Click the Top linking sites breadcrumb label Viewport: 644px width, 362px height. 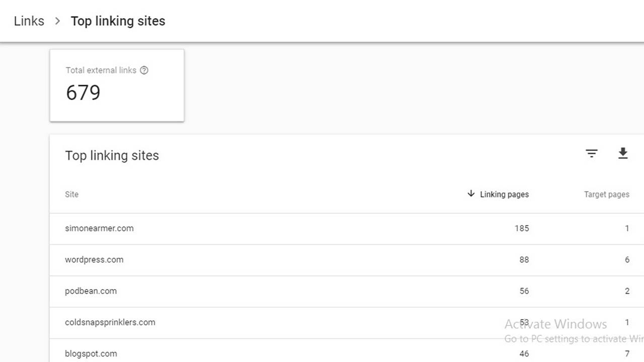118,21
